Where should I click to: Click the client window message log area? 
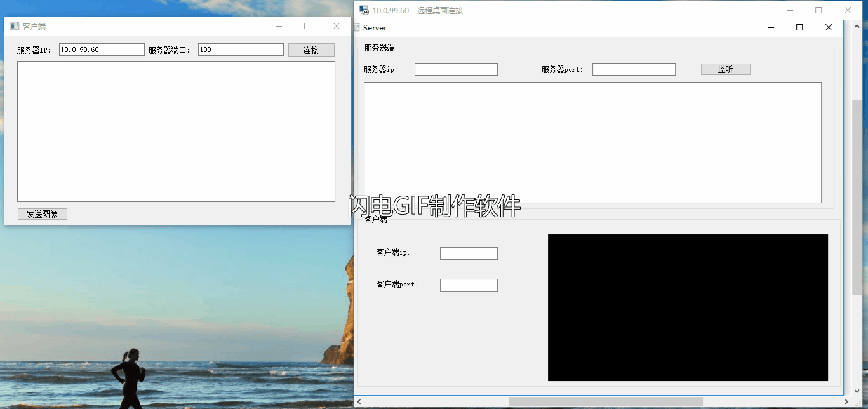tap(176, 131)
